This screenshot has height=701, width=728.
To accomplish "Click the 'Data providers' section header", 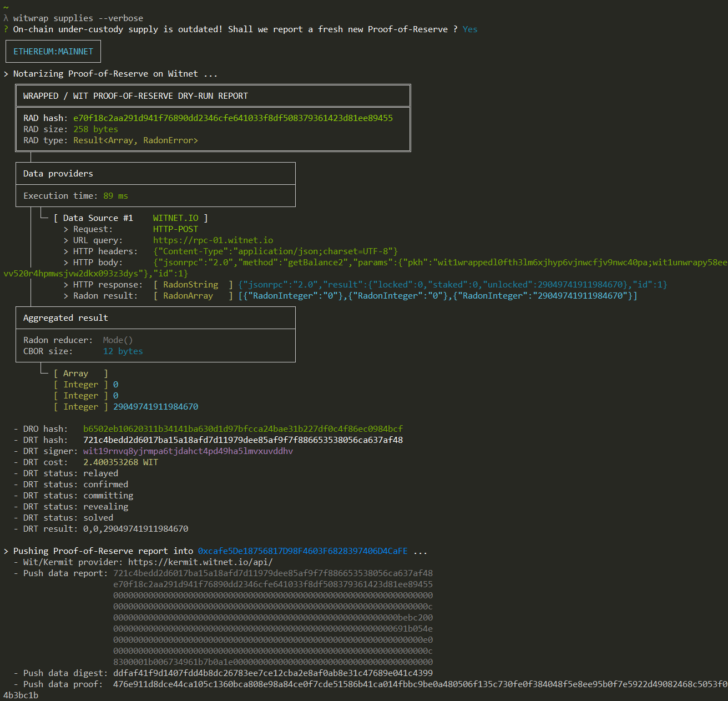I will [58, 174].
